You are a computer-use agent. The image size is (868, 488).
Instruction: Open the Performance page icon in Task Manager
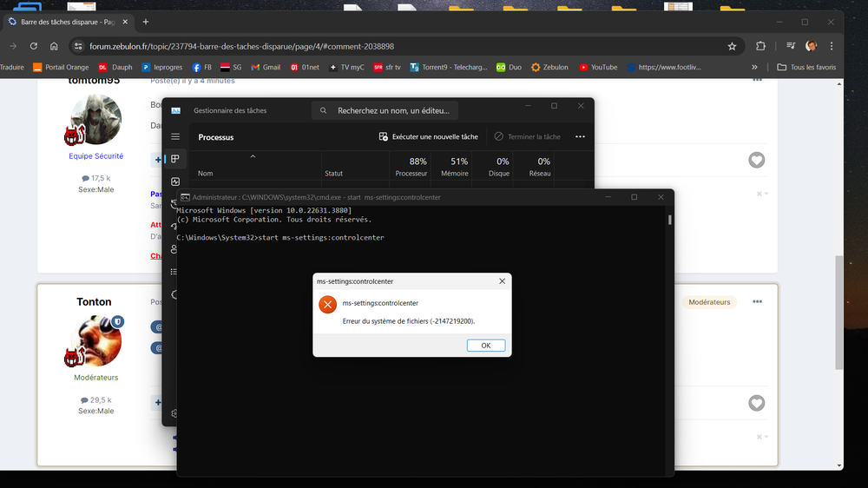coord(175,181)
